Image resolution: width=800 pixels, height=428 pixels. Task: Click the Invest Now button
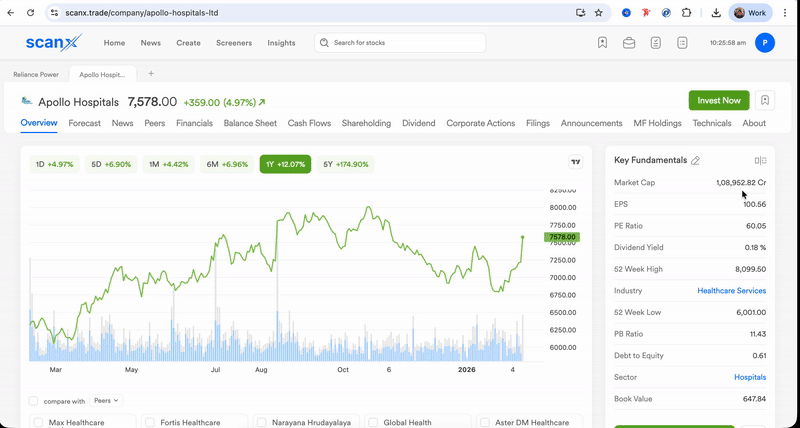pos(719,100)
